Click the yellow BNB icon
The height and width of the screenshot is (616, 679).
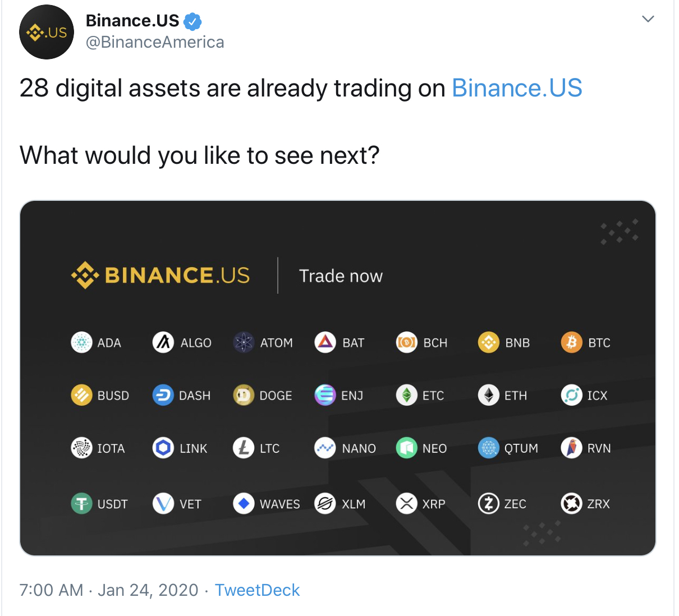pyautogui.click(x=488, y=342)
